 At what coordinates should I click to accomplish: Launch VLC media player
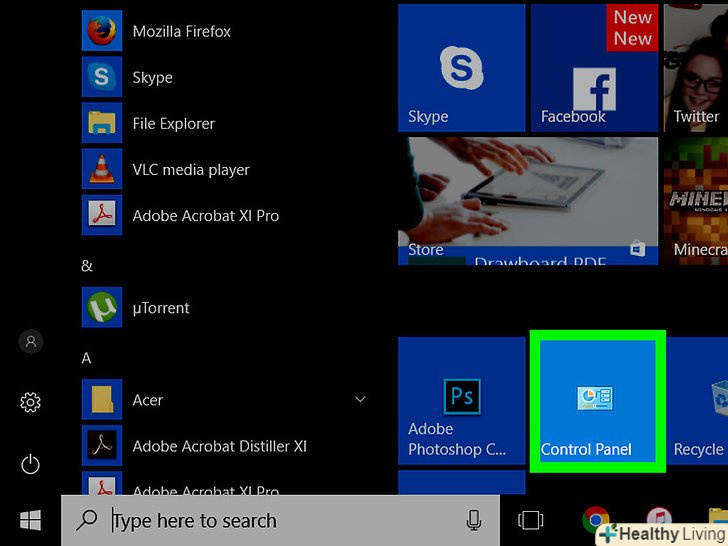click(166, 169)
